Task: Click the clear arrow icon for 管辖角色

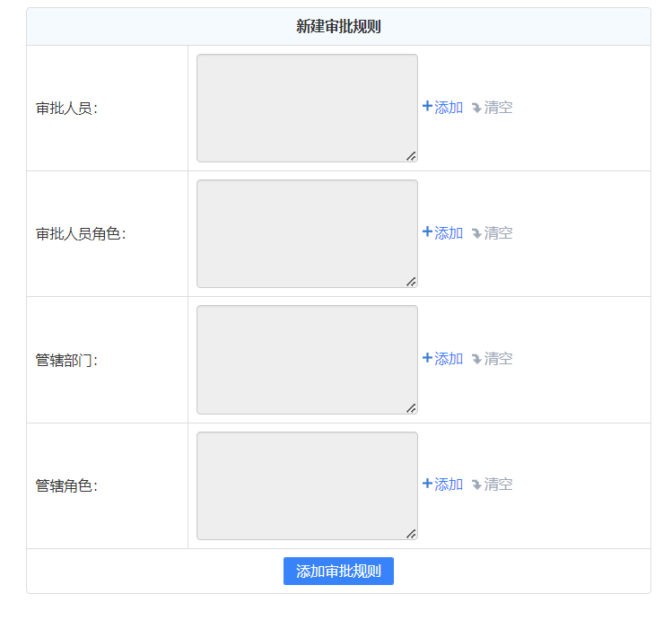Action: [x=476, y=485]
